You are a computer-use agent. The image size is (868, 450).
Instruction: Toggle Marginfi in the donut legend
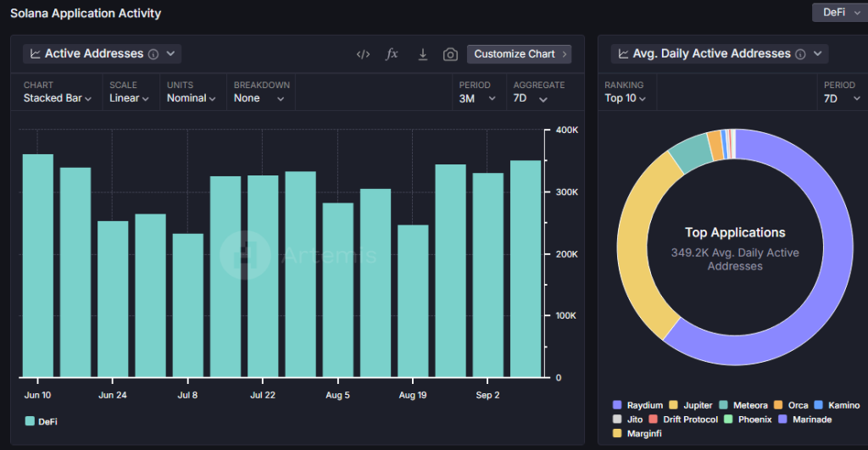[x=637, y=433]
